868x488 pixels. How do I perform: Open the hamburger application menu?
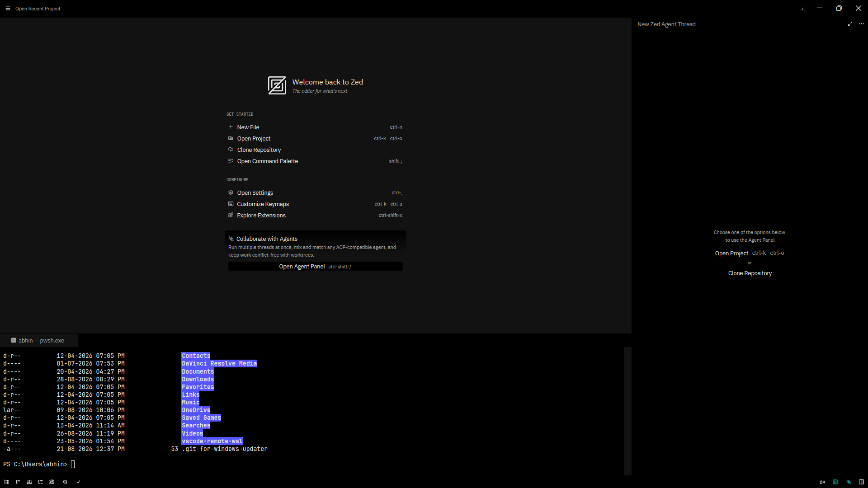[8, 9]
